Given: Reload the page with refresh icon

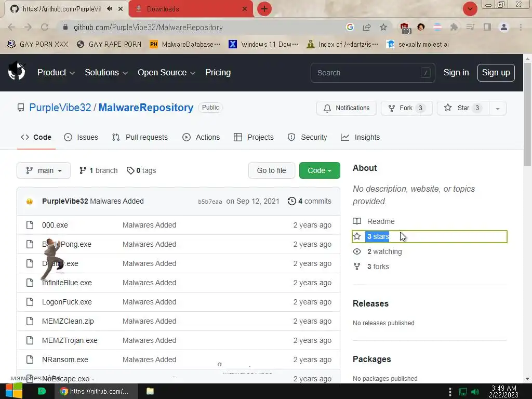Looking at the screenshot, I should [45, 27].
